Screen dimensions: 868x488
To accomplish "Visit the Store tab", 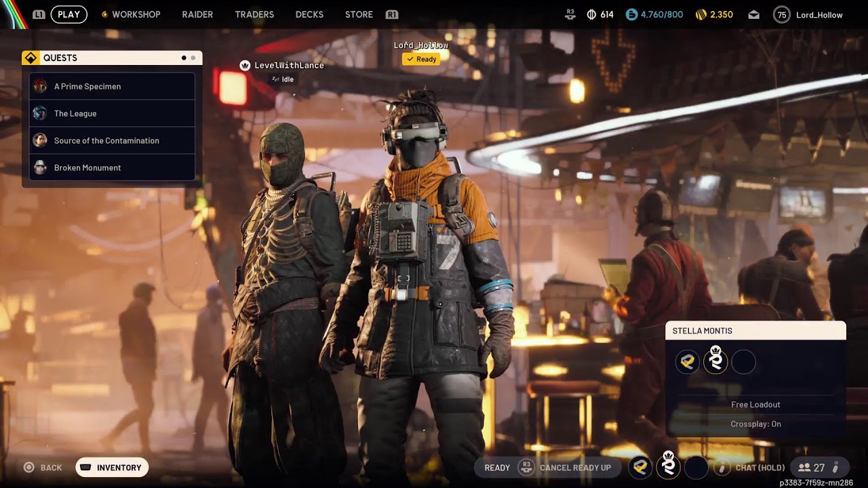I will click(x=359, y=14).
